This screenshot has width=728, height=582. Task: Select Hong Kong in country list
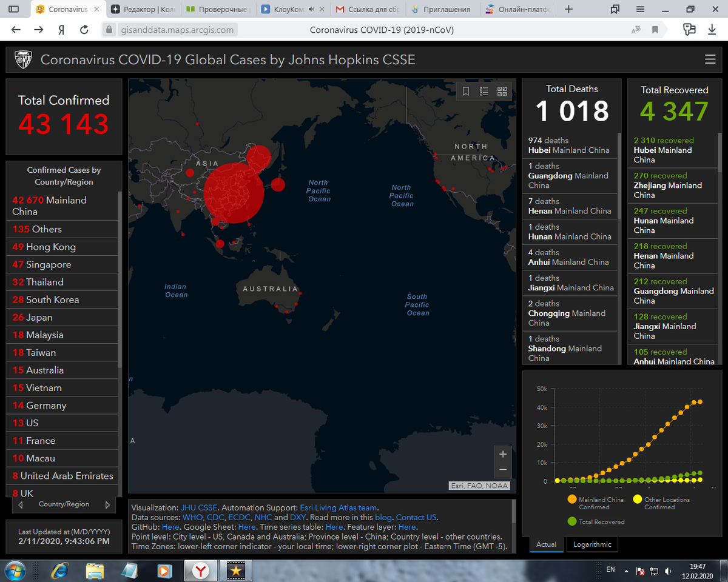tap(62, 247)
